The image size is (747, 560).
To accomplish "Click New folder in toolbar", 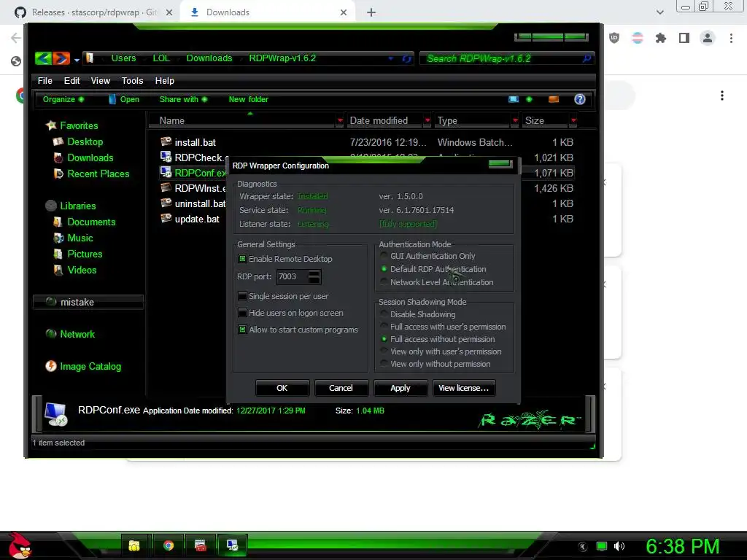I will (248, 99).
